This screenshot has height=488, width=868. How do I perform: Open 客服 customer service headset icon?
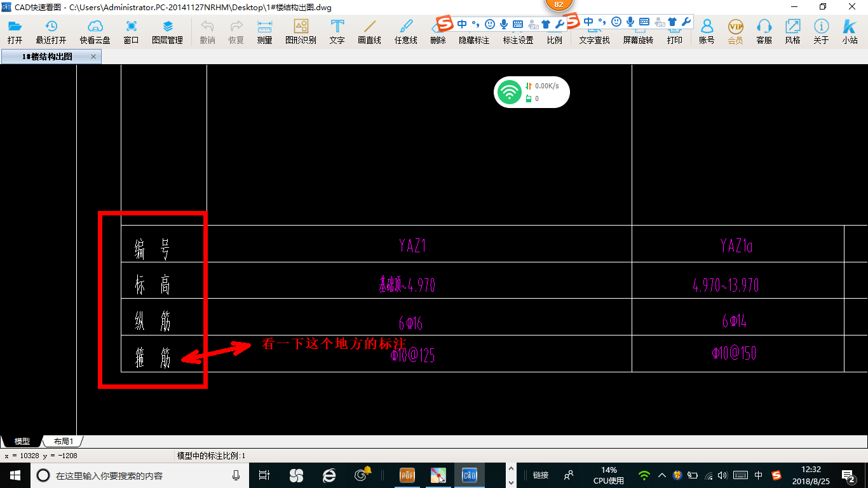pyautogui.click(x=764, y=32)
